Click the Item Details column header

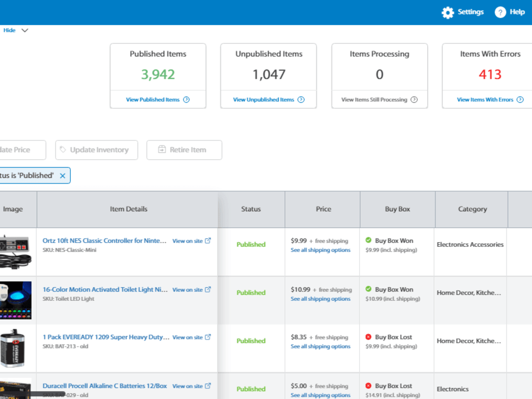click(x=128, y=209)
